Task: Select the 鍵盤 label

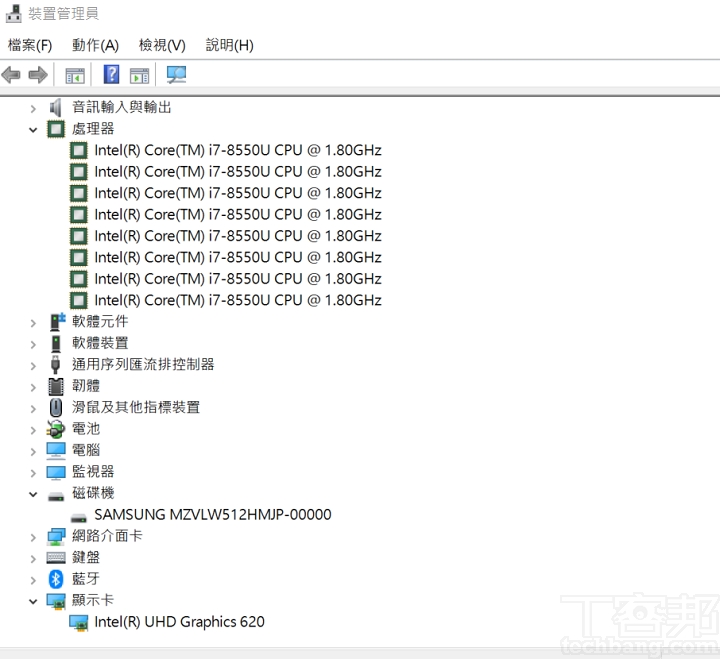Action: [85, 558]
